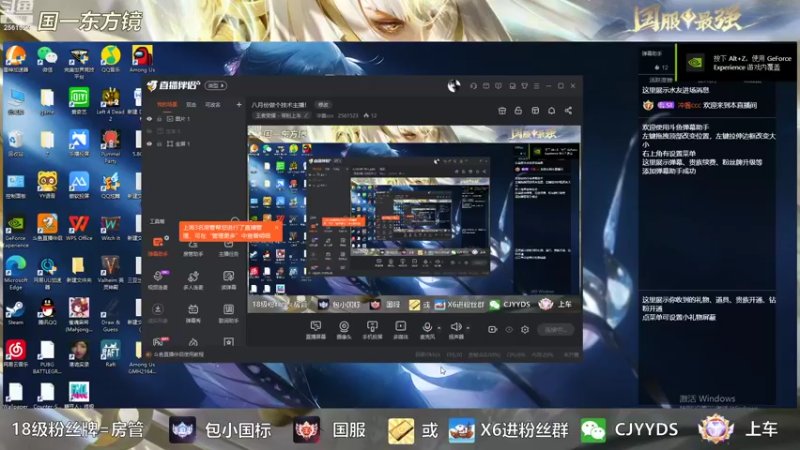Viewport: 800px width, 450px height.
Task: Open the Recycle Bin icon
Action: pos(15,143)
